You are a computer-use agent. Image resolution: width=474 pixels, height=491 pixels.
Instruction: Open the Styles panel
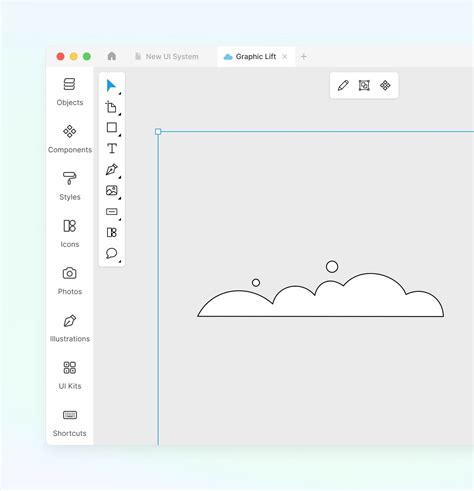click(70, 186)
